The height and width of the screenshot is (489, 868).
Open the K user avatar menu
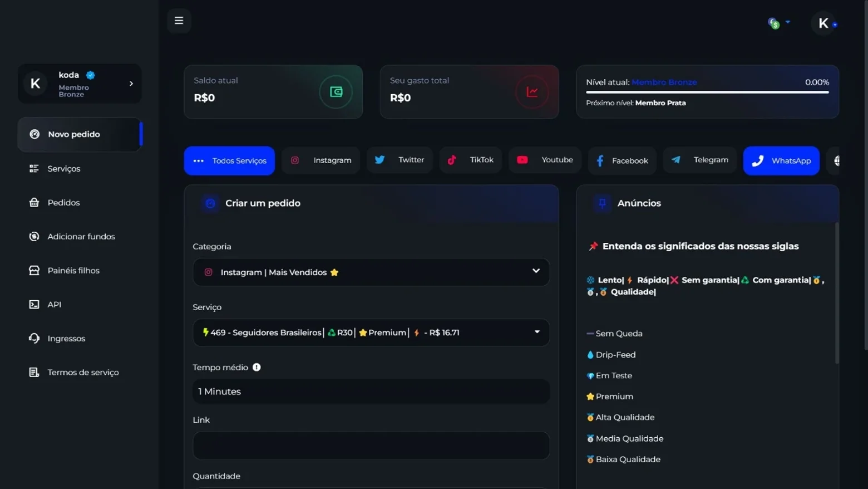pyautogui.click(x=825, y=23)
